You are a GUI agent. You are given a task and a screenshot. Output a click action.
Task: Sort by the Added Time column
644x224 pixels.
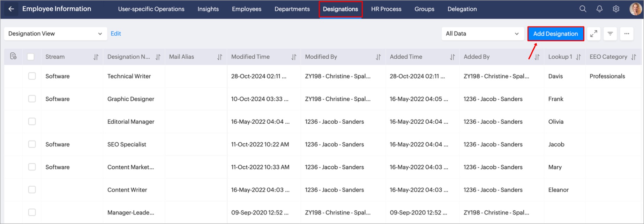pyautogui.click(x=452, y=57)
